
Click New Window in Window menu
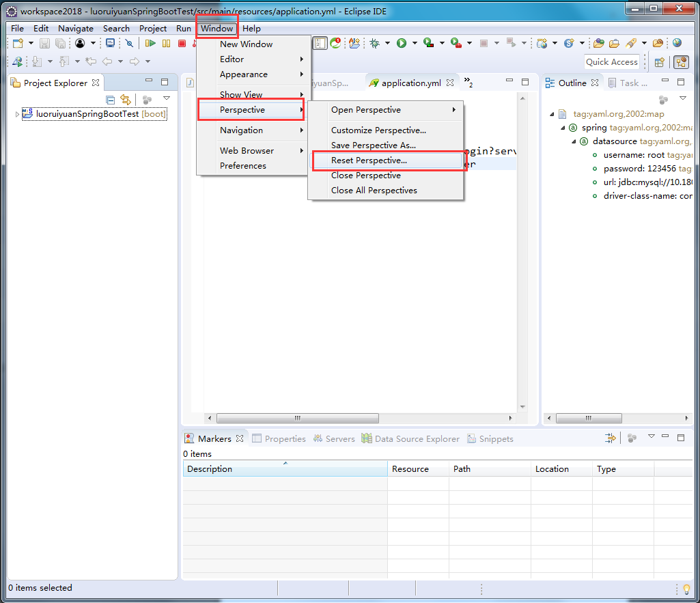pos(253,44)
